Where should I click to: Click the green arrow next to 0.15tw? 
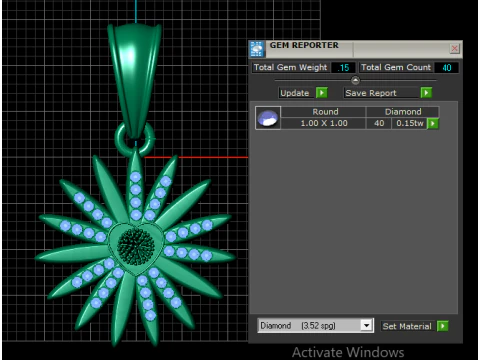[x=433, y=123]
